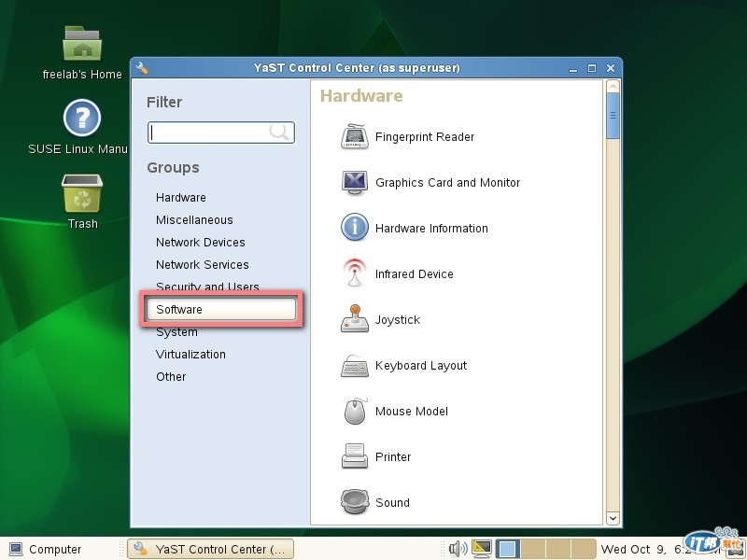Open the Fingerprint Reader icon
747x560 pixels.
(355, 136)
